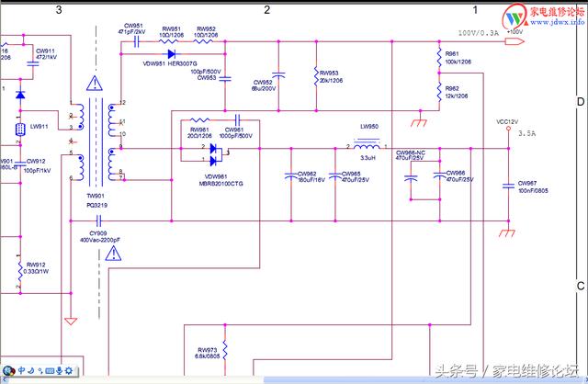This screenshot has height=384, width=588.
Task: Open the www.jdwx.info link
Action: tap(557, 22)
